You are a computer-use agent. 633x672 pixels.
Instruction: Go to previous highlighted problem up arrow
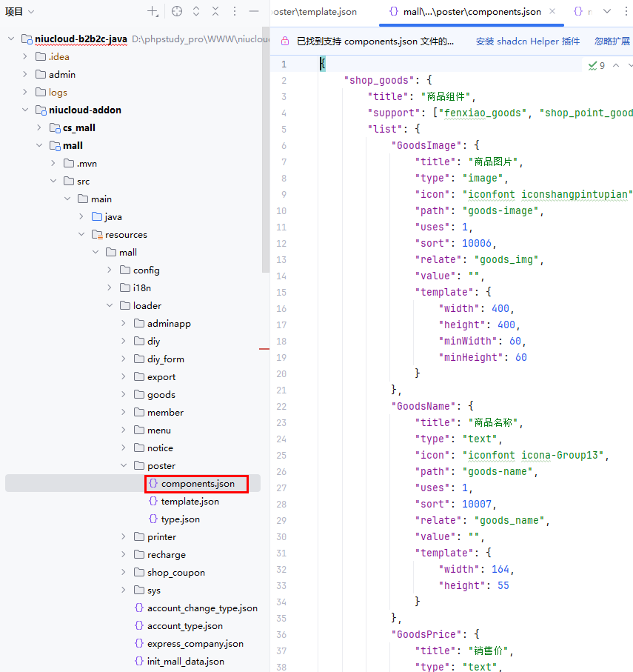coord(614,65)
